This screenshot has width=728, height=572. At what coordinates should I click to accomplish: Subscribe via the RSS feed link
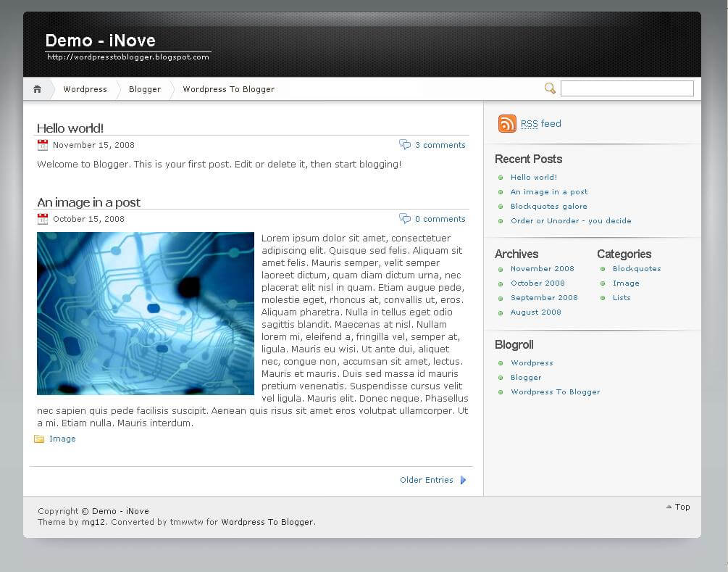pyautogui.click(x=541, y=123)
